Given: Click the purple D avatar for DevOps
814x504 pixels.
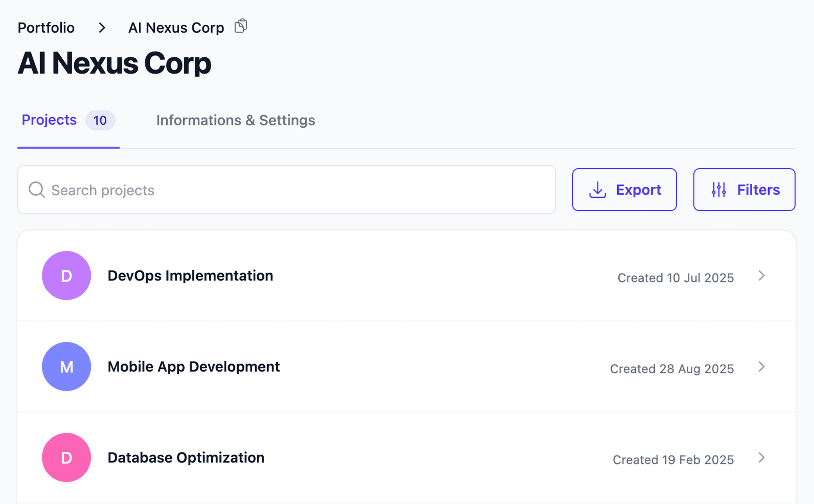Looking at the screenshot, I should [66, 276].
